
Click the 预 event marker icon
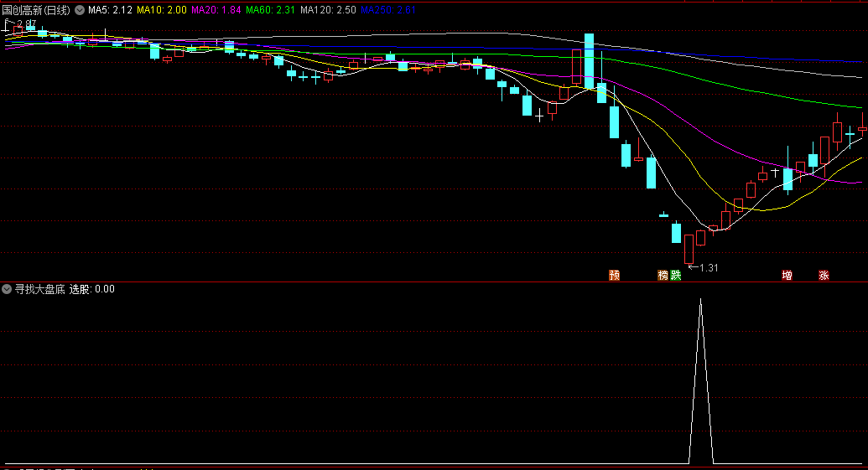(614, 276)
